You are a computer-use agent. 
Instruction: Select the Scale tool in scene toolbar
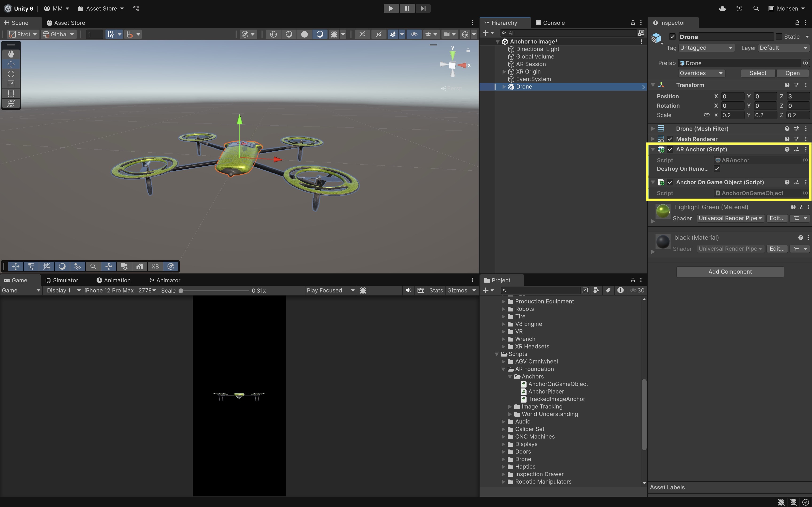tap(11, 84)
